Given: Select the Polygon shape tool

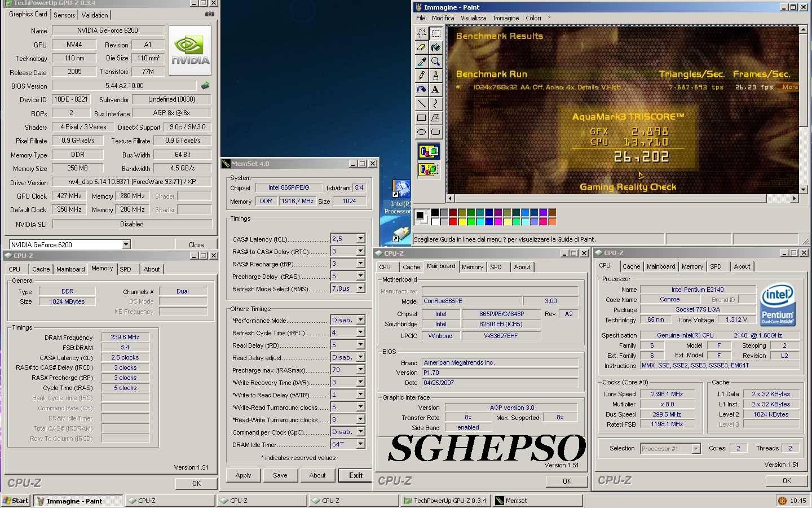Looking at the screenshot, I should click(435, 118).
